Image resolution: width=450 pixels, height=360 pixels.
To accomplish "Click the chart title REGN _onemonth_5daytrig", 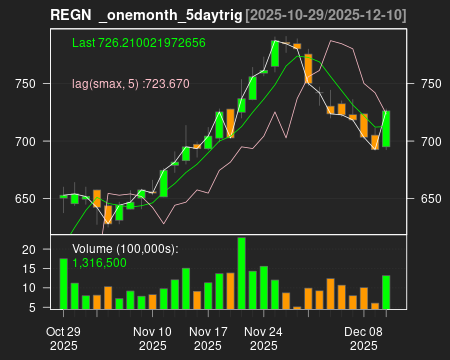I will click(x=146, y=15).
